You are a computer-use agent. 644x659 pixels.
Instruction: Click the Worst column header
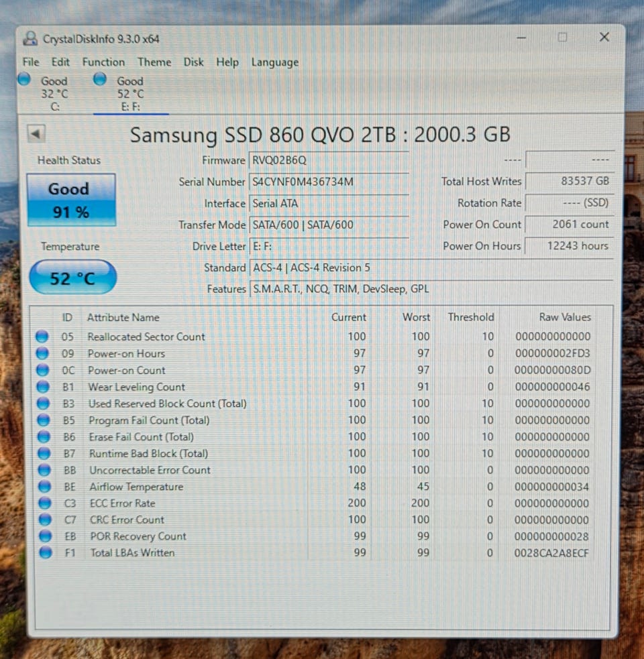[416, 317]
